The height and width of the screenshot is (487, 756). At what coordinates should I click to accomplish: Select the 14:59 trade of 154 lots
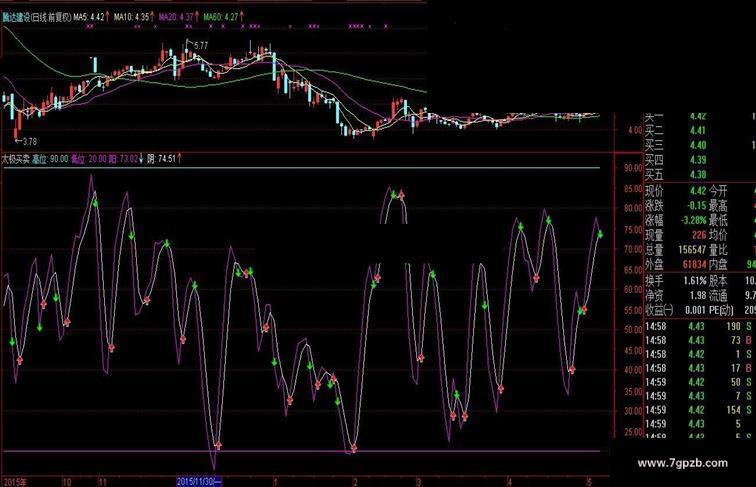[700, 410]
